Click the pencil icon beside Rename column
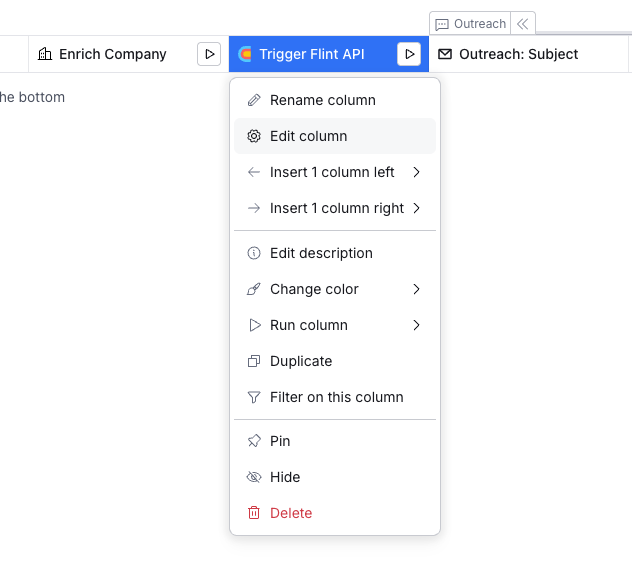Viewport: 632px width, 584px height. 254,100
